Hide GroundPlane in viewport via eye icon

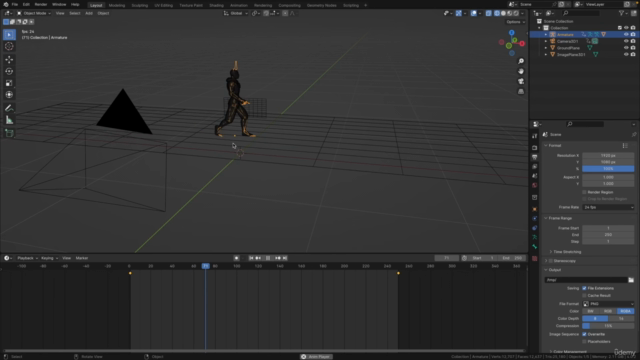[x=626, y=48]
